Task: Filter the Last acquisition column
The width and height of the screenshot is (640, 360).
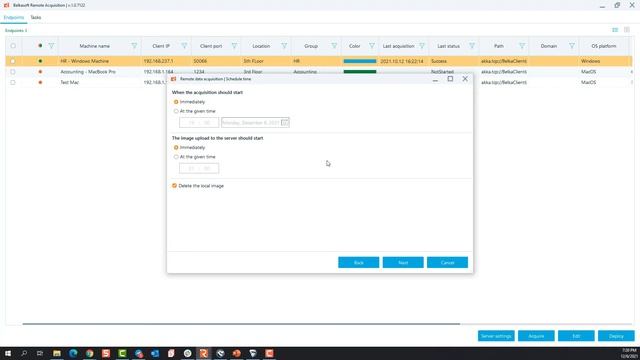Action: pos(422,46)
